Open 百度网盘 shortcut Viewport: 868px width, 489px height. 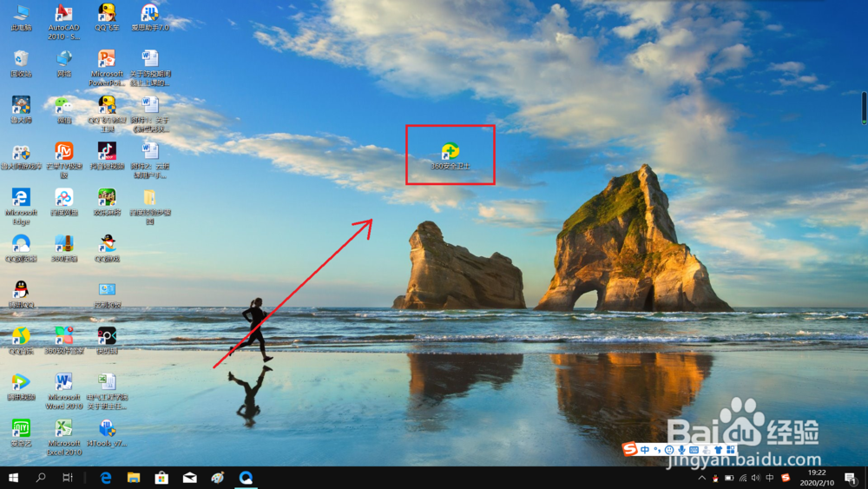[63, 202]
